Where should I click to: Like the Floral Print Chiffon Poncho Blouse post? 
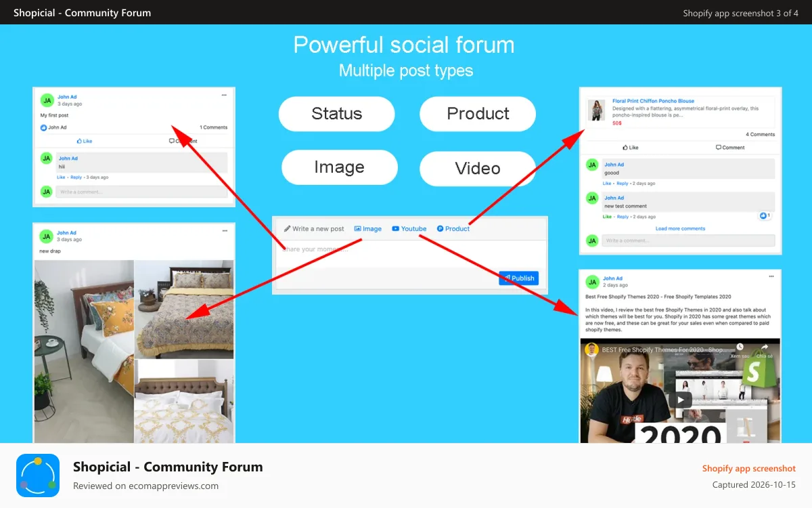coord(630,147)
